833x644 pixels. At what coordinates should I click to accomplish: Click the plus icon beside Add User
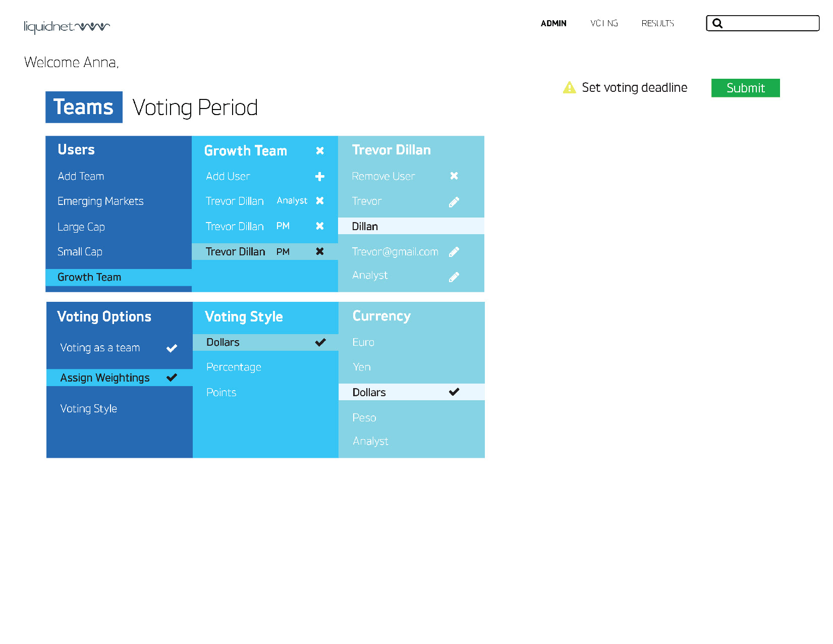pyautogui.click(x=320, y=176)
